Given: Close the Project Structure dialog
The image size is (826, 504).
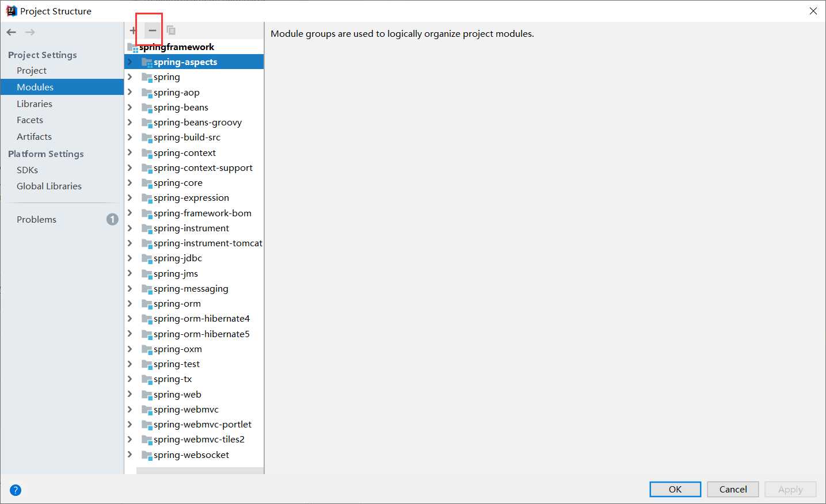Looking at the screenshot, I should [x=813, y=11].
